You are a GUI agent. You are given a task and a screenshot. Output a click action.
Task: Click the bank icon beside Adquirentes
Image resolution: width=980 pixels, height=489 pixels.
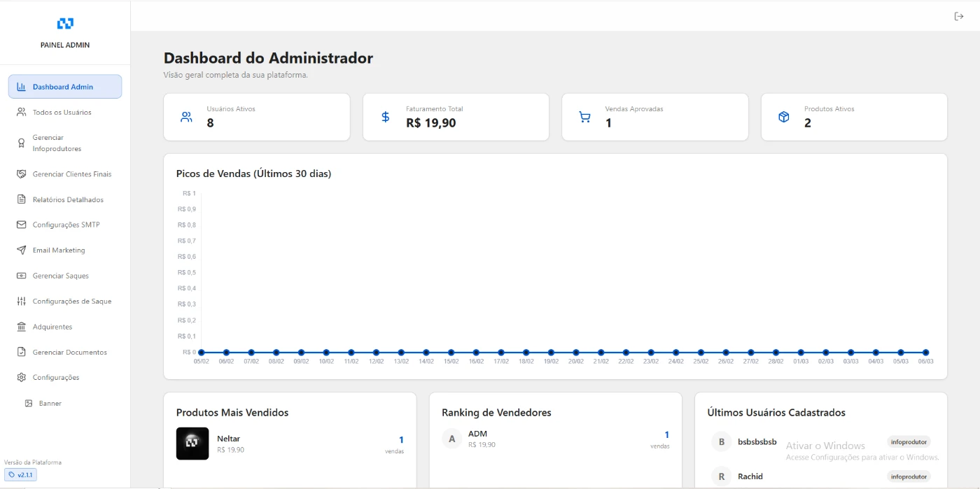pos(21,327)
